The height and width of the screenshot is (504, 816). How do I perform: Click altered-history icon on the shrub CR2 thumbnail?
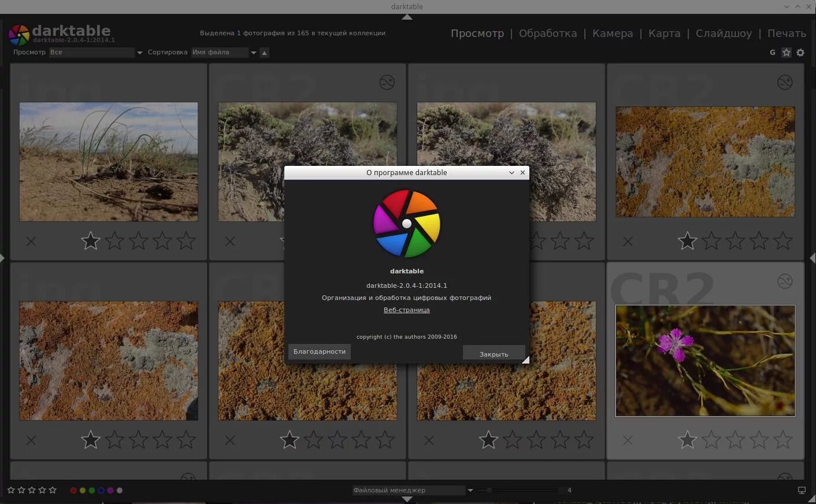pyautogui.click(x=387, y=82)
